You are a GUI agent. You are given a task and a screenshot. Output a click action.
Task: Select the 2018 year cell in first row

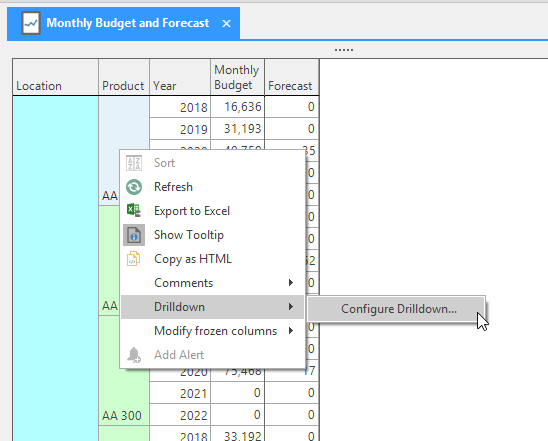click(180, 107)
